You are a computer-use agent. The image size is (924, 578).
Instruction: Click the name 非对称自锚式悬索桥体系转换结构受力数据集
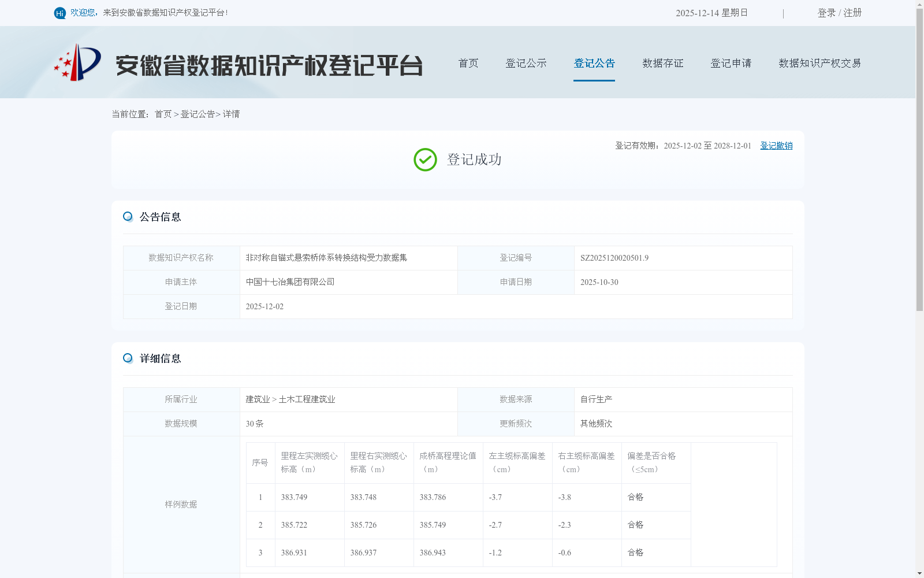click(326, 258)
